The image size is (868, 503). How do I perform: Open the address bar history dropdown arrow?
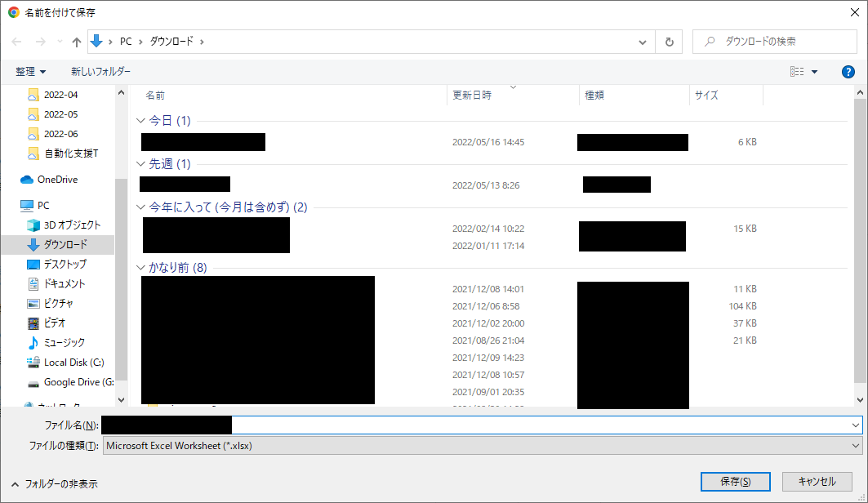click(x=643, y=41)
